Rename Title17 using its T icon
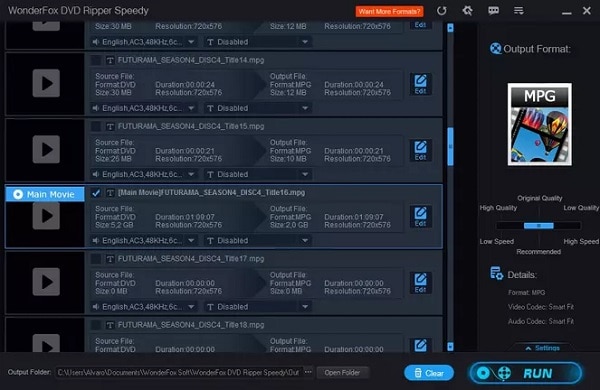Image resolution: width=600 pixels, height=390 pixels. pos(110,259)
